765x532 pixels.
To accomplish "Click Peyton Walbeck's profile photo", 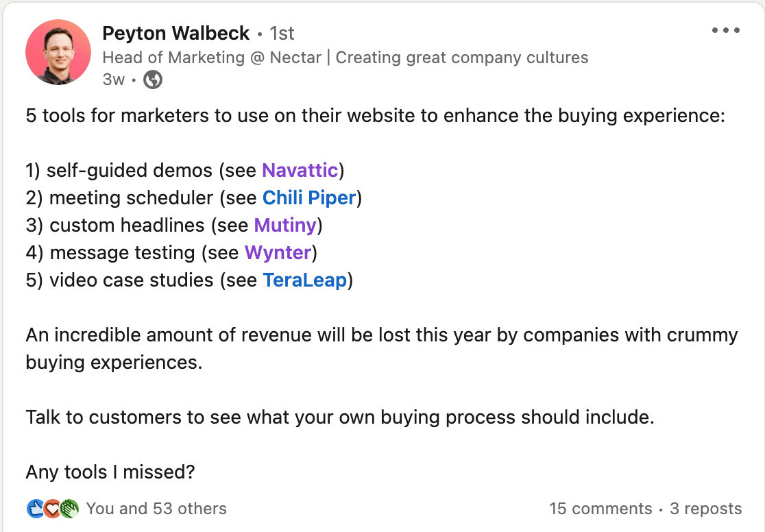I will tap(58, 52).
